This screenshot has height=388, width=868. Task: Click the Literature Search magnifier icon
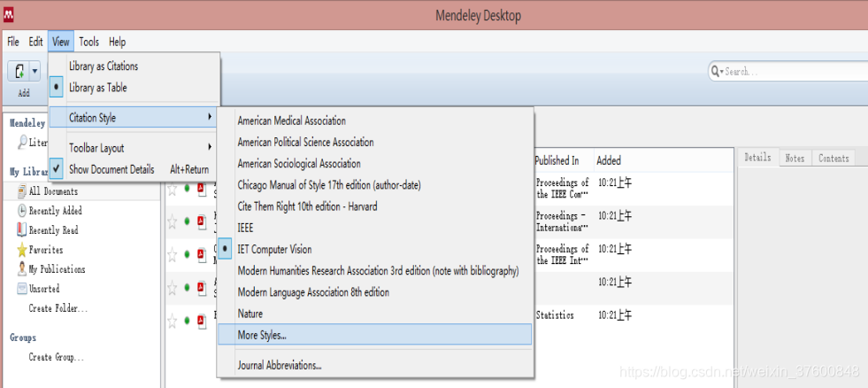click(x=22, y=143)
